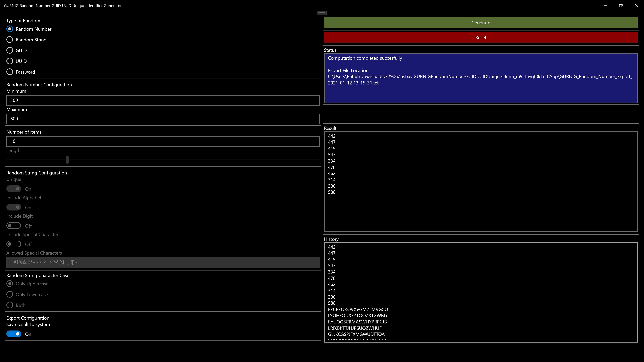Click the Number of items field

163,141
